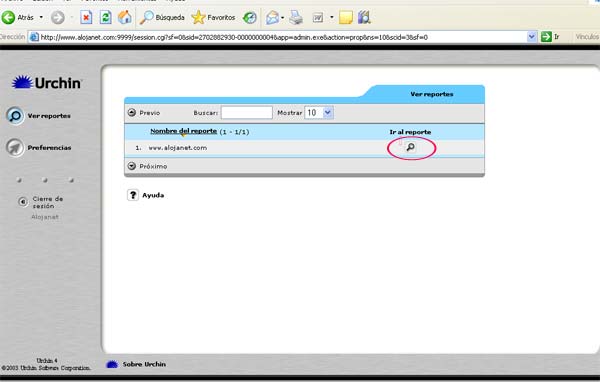
Task: Click the Ver reportes sidebar icon
Action: 15,115
